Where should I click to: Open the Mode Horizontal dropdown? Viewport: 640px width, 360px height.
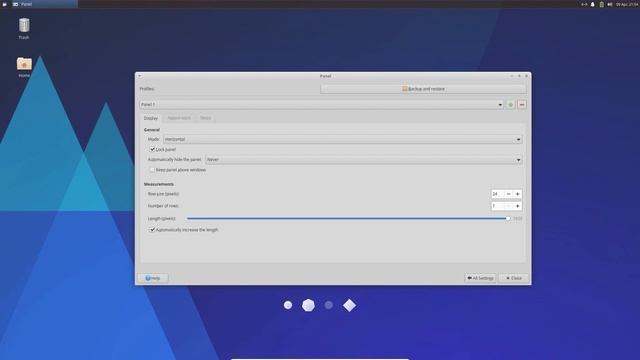(342, 139)
